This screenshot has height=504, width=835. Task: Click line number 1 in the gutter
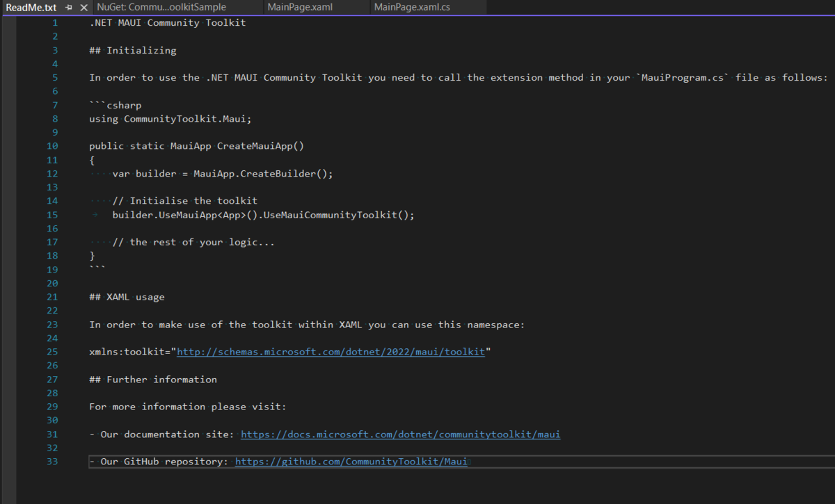coord(55,23)
